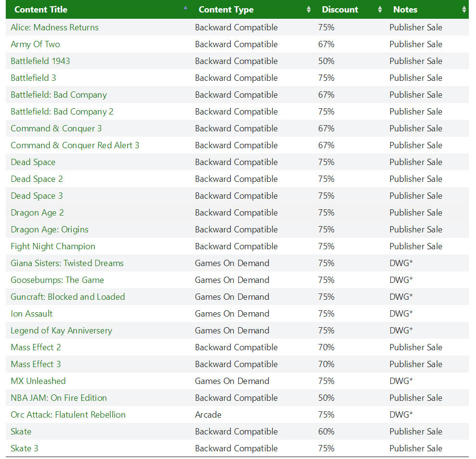The width and height of the screenshot is (476, 459).
Task: Select 67% discount in Battlefield: Bad Company row
Action: click(326, 95)
